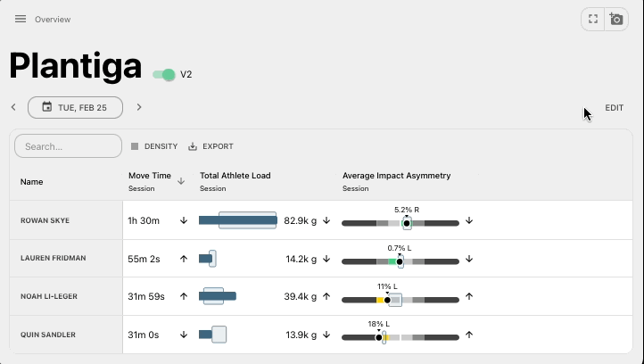Screen dimensions: 644x364
Task: Open the Overview breadcrumb
Action: click(53, 20)
